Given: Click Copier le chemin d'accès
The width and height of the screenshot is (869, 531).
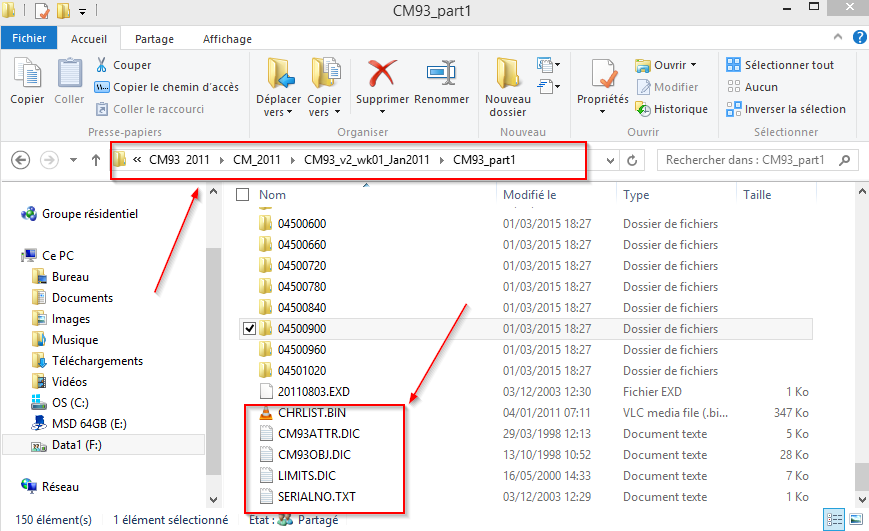Looking at the screenshot, I should click(166, 87).
